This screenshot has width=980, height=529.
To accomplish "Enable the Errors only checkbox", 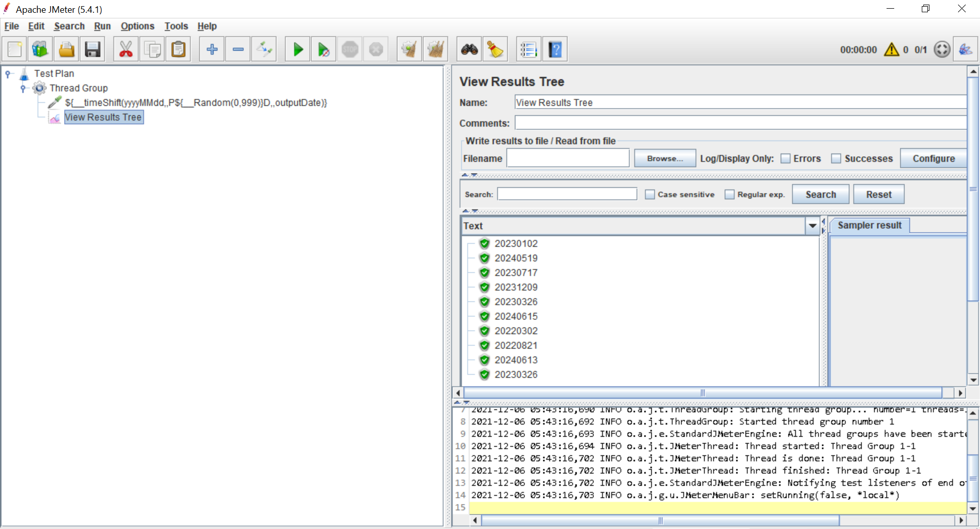I will coord(785,159).
